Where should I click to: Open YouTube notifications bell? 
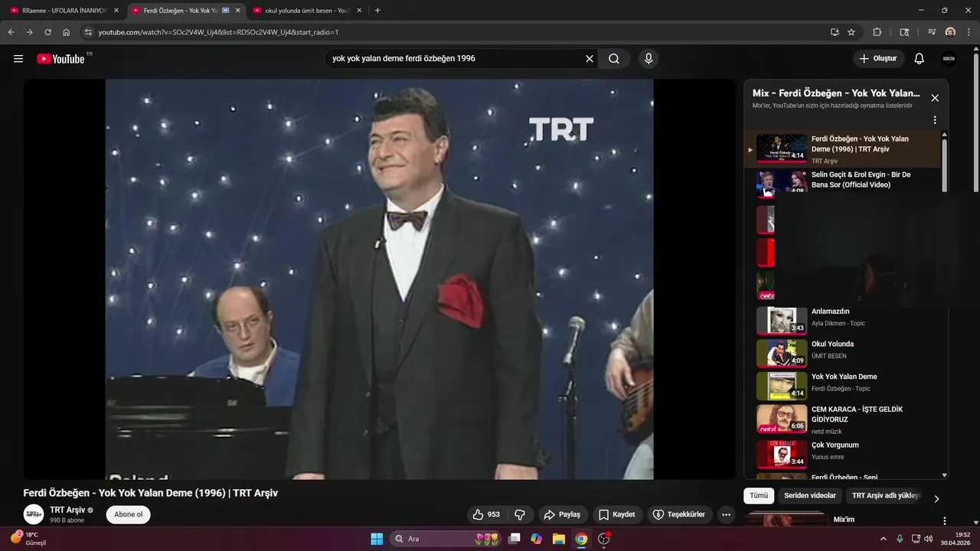(x=920, y=59)
